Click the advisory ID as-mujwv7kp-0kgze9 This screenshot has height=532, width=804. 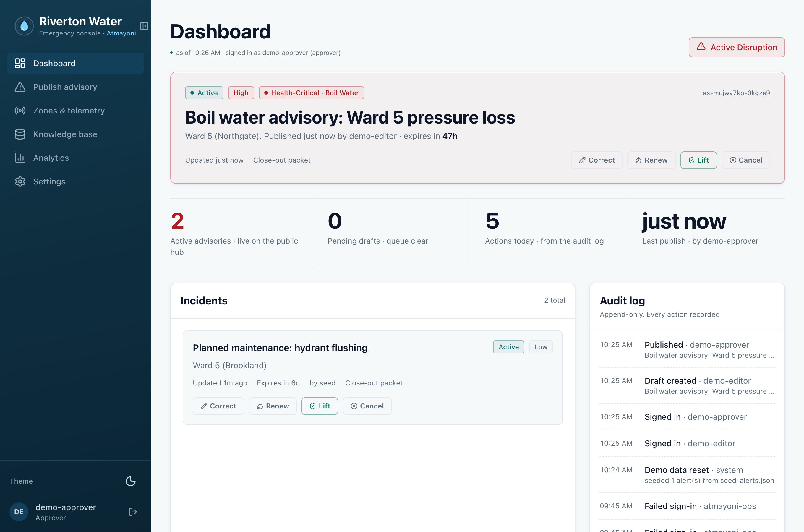(736, 93)
